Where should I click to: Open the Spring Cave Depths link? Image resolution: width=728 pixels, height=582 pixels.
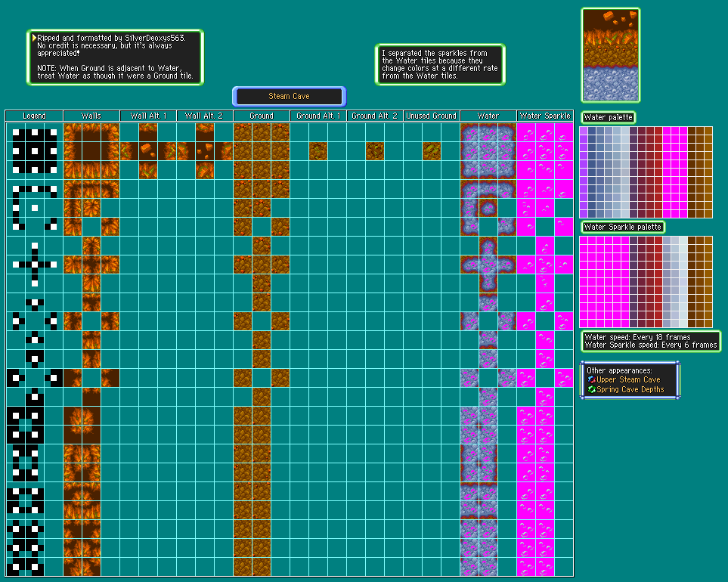630,389
